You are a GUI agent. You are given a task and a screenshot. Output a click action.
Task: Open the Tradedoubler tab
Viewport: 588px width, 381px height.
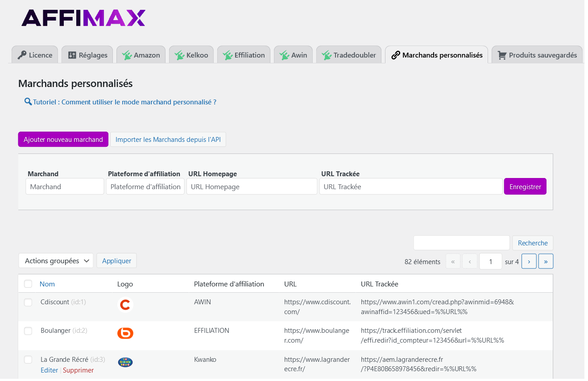coord(349,54)
